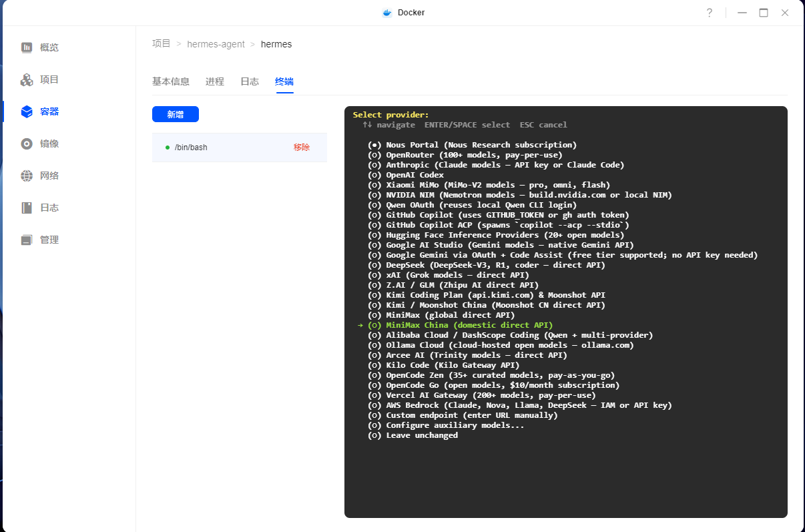805x532 pixels.
Task: Open the 日志 tab in container details
Action: click(250, 81)
